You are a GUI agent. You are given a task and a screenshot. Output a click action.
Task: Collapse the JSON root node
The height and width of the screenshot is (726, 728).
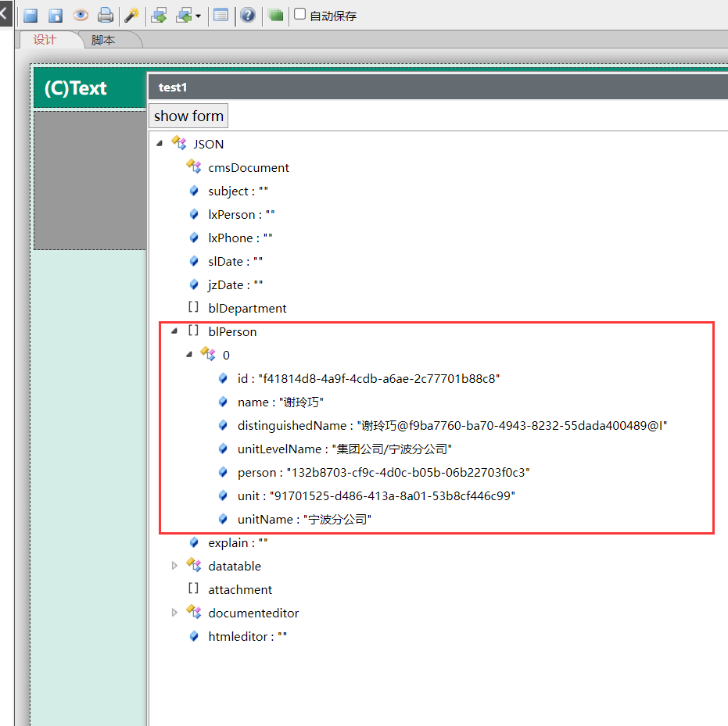[160, 143]
